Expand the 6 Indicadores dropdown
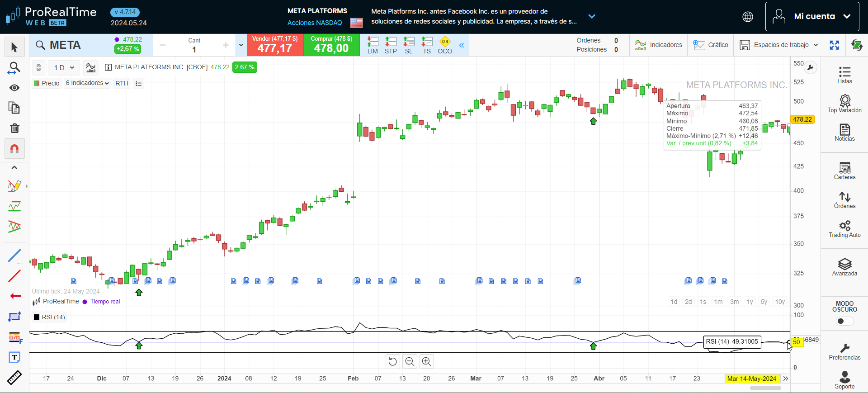The image size is (868, 393). tap(87, 83)
